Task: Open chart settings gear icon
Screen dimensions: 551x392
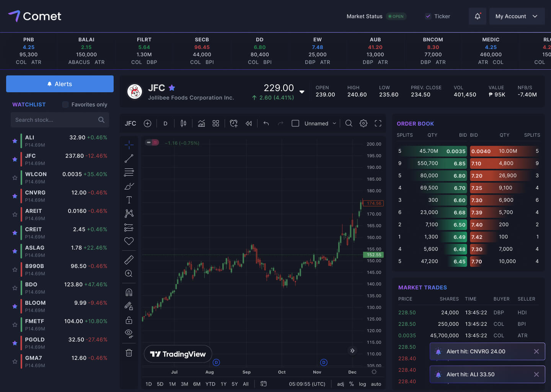Action: click(x=364, y=123)
